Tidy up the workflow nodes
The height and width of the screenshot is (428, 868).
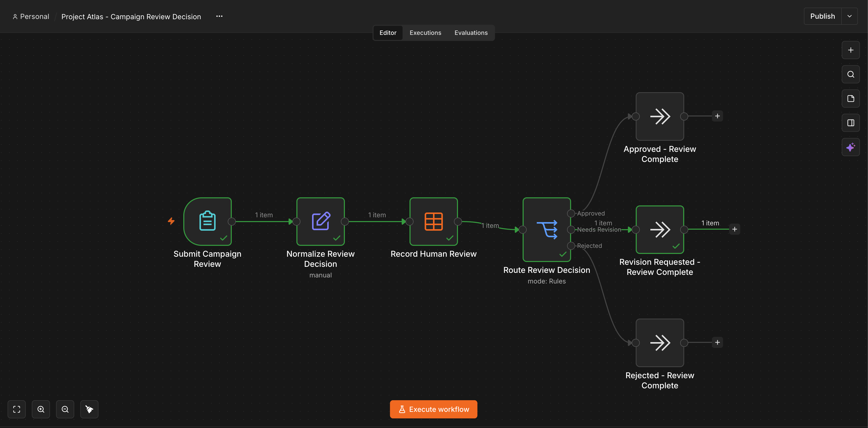pyautogui.click(x=89, y=409)
